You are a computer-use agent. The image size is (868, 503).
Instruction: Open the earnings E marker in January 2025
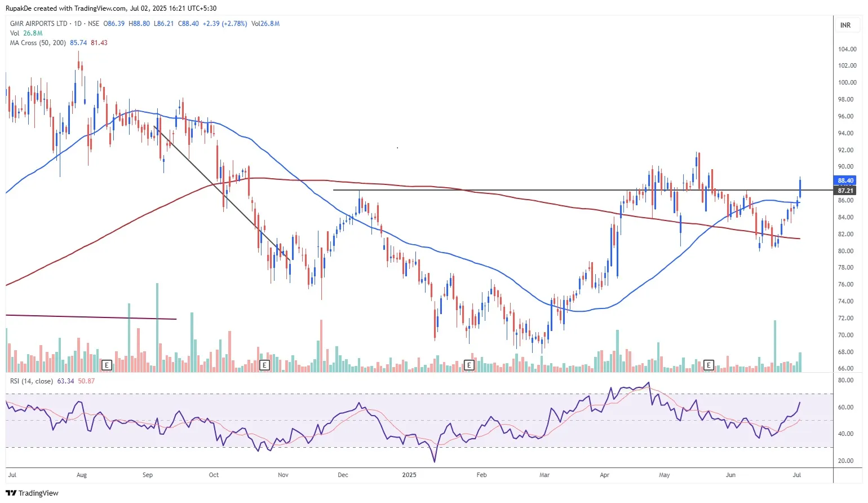click(x=468, y=365)
